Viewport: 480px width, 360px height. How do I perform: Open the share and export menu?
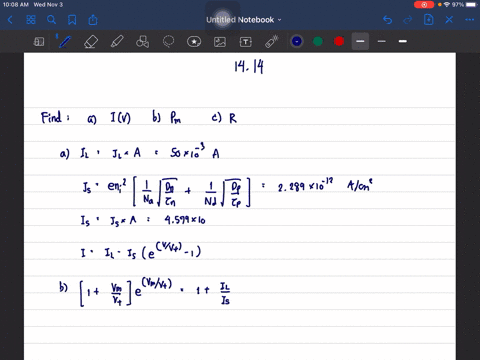point(93,20)
